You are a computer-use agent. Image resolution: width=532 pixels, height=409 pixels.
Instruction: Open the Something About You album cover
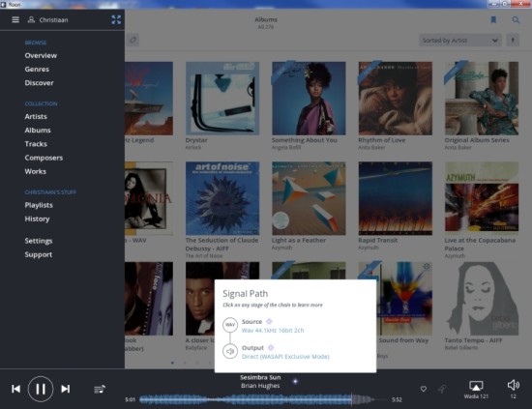click(309, 99)
